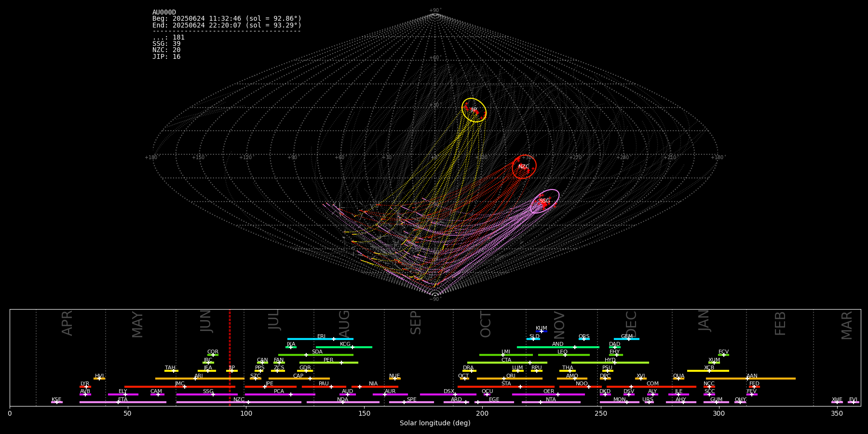Image resolution: width=868 pixels, height=434 pixels.
Task: Click the JUL month label
Action: [x=274, y=320]
